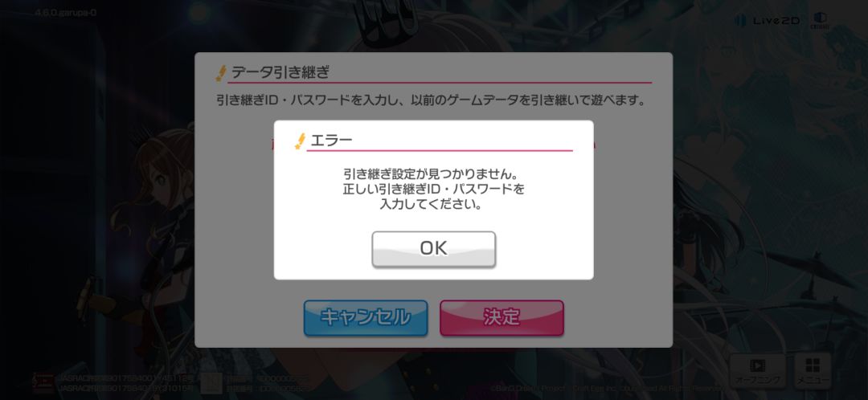Open the オープニング movie icon
The image size is (868, 400).
pyautogui.click(x=757, y=371)
